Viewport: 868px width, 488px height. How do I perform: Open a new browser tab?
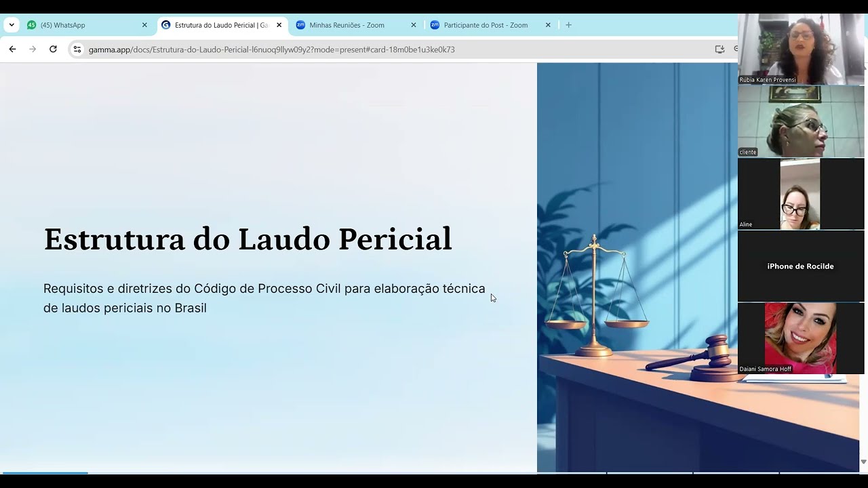569,25
